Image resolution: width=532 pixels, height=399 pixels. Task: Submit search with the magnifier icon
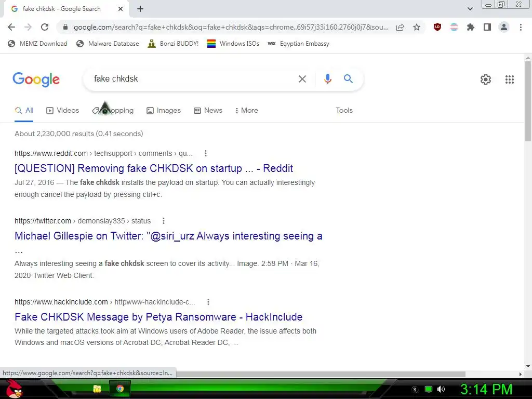[348, 79]
